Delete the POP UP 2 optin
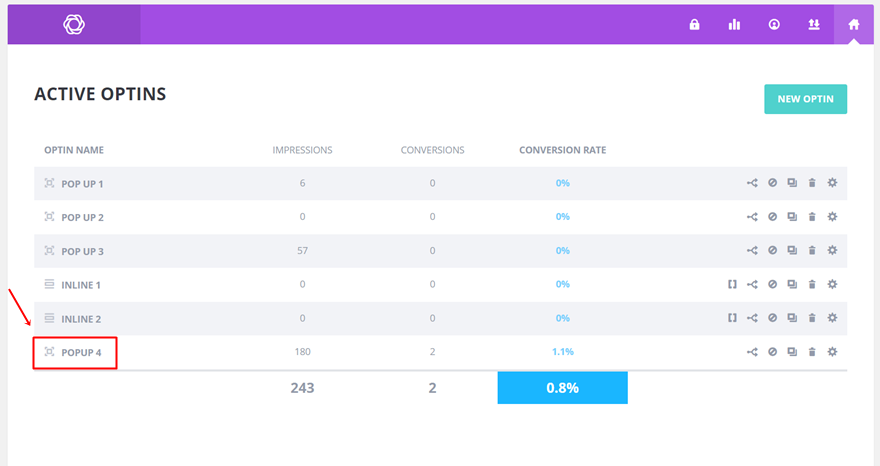The image size is (880, 466). point(812,217)
